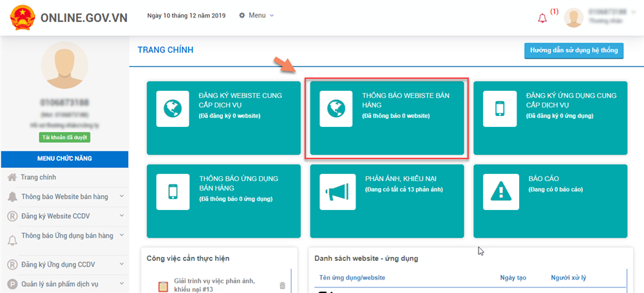Click the globe icon in Đăng ký Website cung cấp dịch vụ tile

(172, 109)
